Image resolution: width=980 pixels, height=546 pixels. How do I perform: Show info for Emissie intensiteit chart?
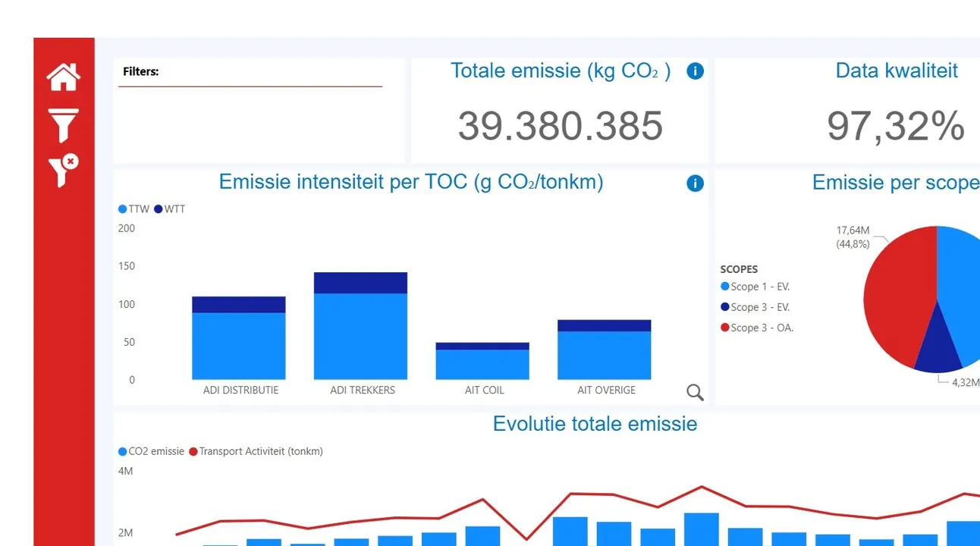[695, 184]
